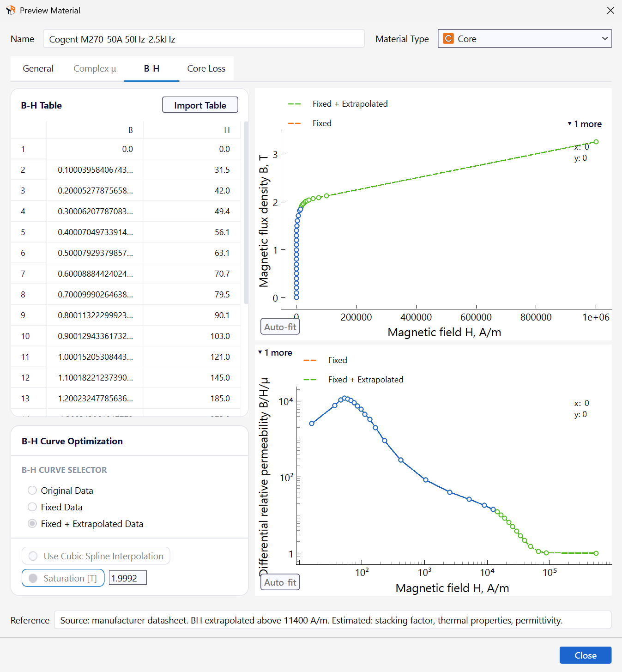The image size is (622, 672).
Task: Click the app logo icon in title bar
Action: pos(11,10)
